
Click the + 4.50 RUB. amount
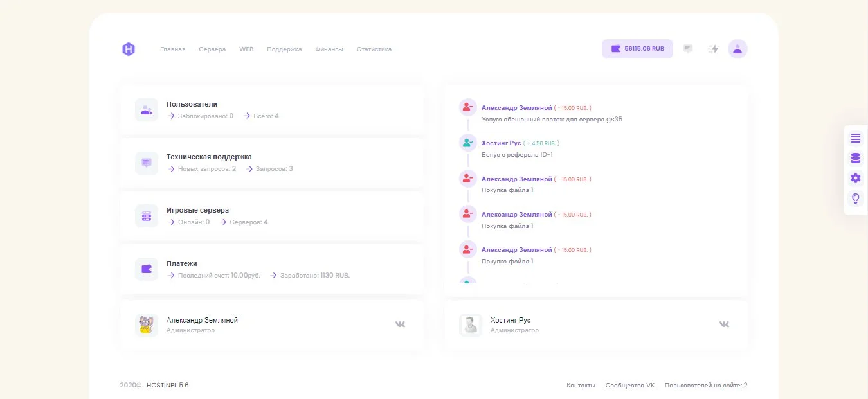[x=541, y=143]
